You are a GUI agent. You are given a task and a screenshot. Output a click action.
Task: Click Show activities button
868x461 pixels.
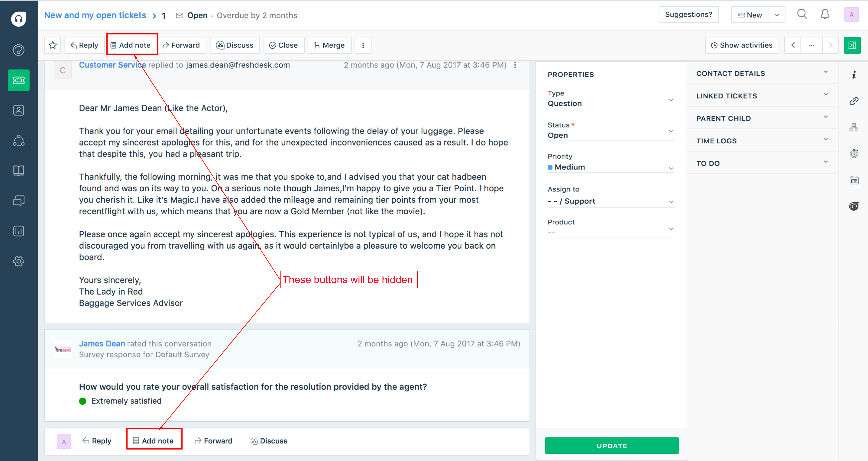coord(742,45)
